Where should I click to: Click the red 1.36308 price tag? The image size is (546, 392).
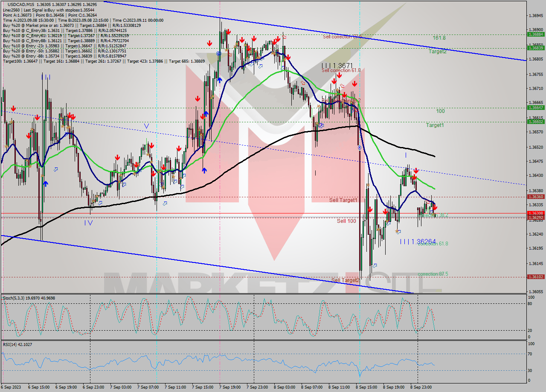pyautogui.click(x=535, y=213)
